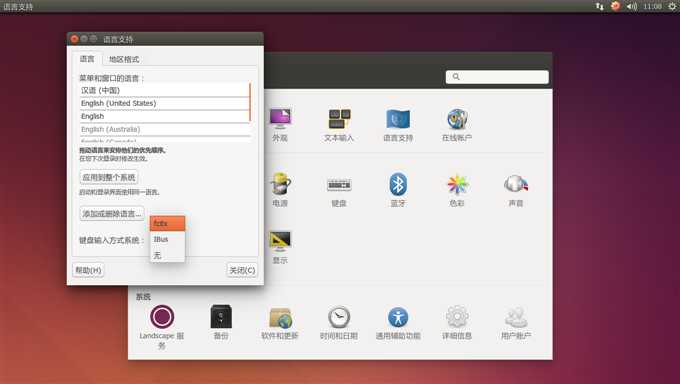Click the language list scrollbar
680x384 pixels.
click(250, 102)
